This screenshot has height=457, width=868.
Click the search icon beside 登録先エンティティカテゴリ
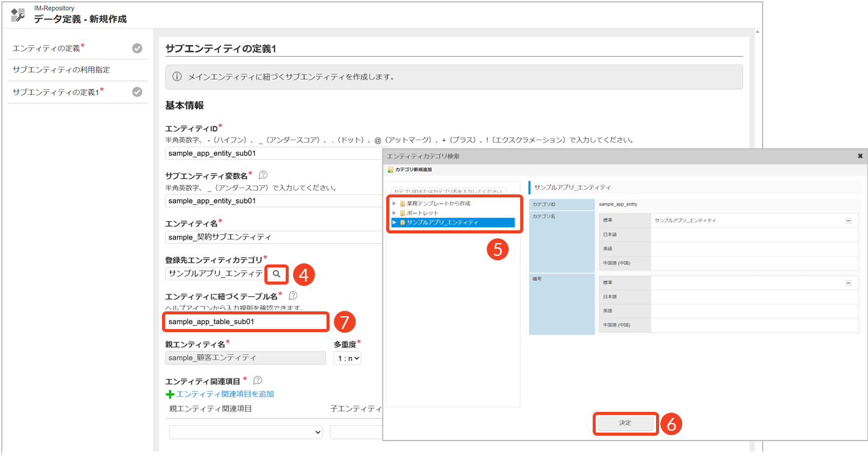[x=277, y=274]
